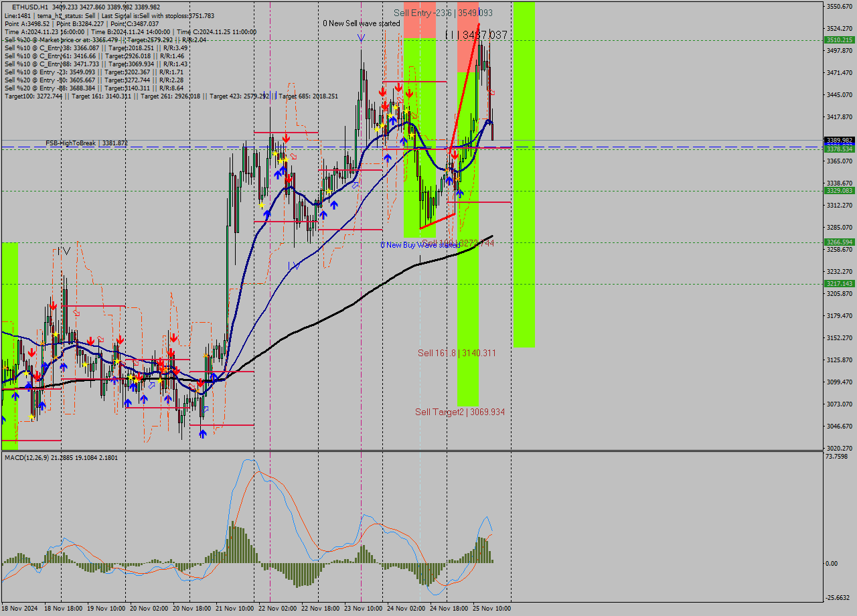Click the blue V marker above 23 Nov peak
Viewport: 857px width, 616px height.
[x=361, y=38]
